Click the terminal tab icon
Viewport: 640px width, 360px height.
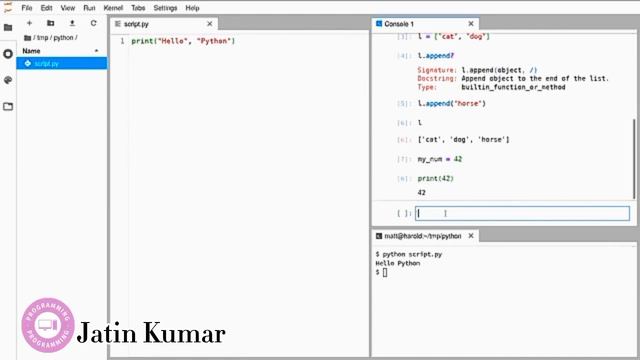[379, 236]
